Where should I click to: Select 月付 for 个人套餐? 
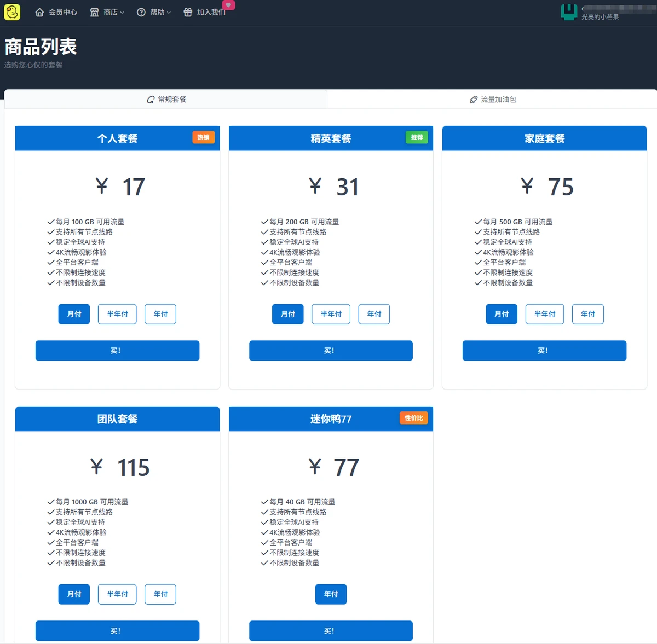coord(74,314)
